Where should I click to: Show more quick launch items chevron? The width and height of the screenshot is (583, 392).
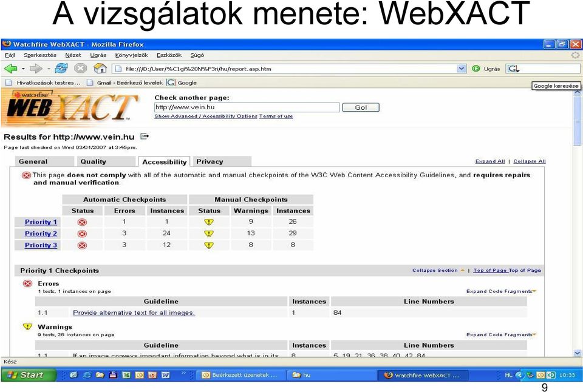(x=183, y=373)
